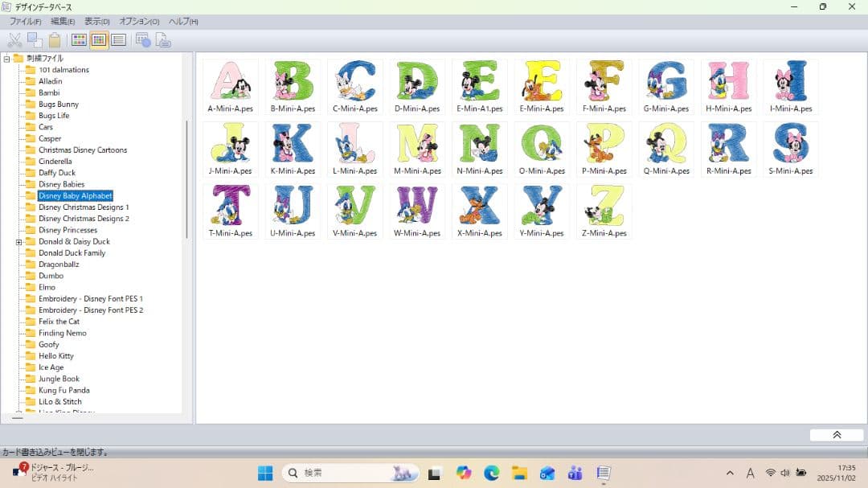This screenshot has height=488, width=868.
Task: Click the double-chevron card writer button
Action: (836, 435)
